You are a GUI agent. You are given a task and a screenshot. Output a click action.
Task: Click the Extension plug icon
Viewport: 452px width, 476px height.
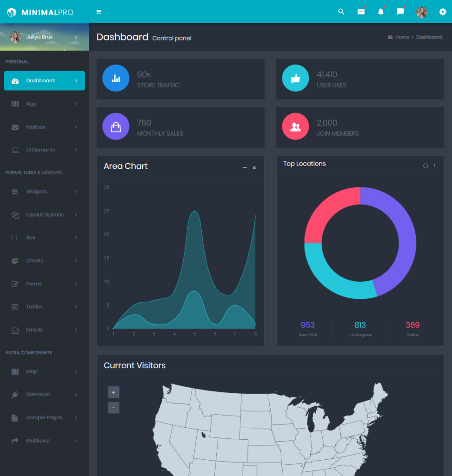coord(15,395)
